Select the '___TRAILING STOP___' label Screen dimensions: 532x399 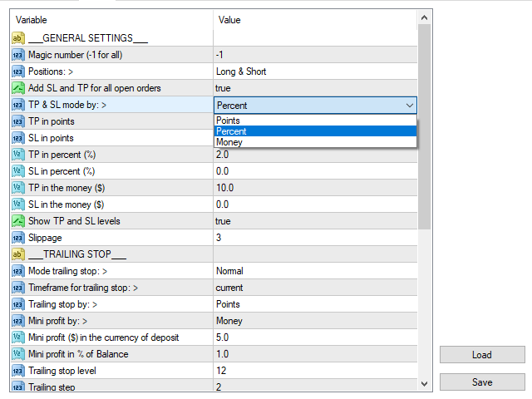77,254
